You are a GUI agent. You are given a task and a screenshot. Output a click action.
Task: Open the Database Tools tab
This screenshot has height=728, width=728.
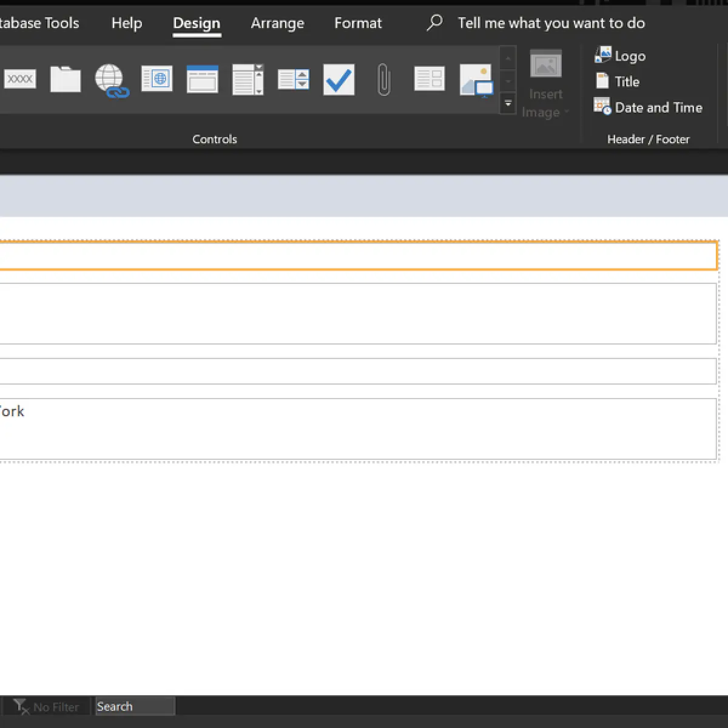tap(39, 23)
